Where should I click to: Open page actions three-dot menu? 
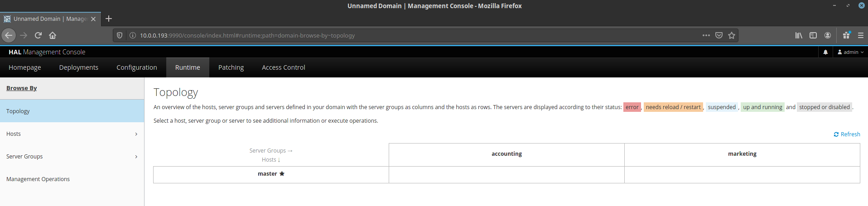[706, 35]
